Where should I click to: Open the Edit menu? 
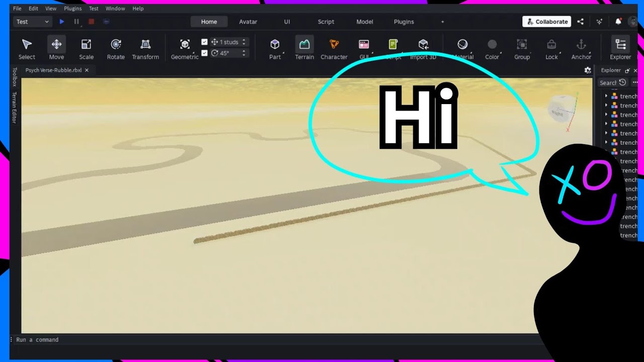33,9
